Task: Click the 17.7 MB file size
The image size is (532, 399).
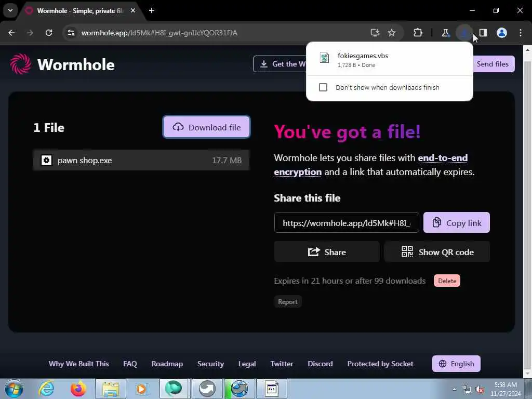Action: (x=227, y=160)
